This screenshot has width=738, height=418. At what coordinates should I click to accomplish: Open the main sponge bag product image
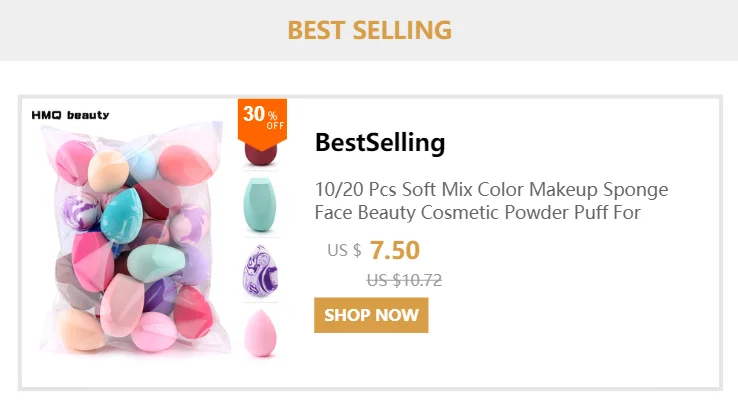[133, 238]
